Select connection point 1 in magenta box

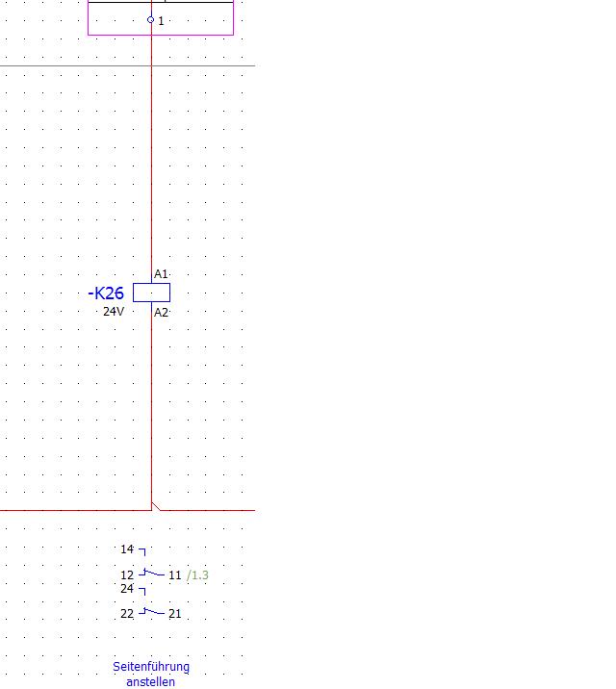pyautogui.click(x=151, y=20)
